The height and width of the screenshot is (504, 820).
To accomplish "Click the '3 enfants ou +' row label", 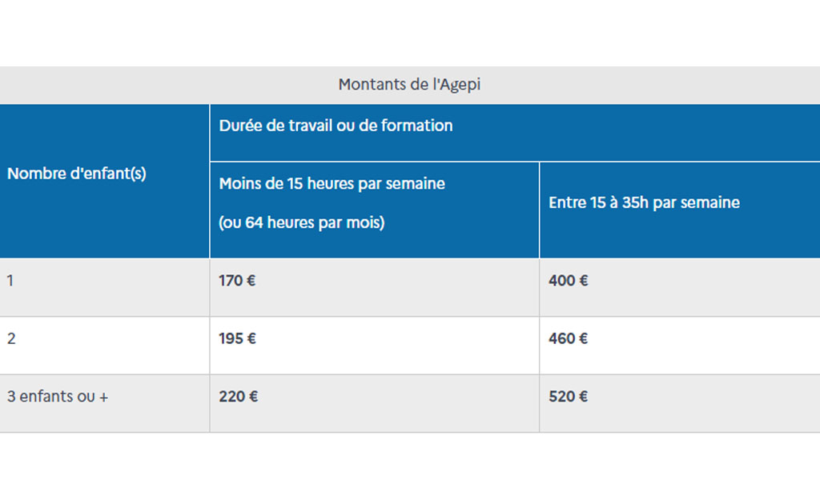I will click(58, 397).
